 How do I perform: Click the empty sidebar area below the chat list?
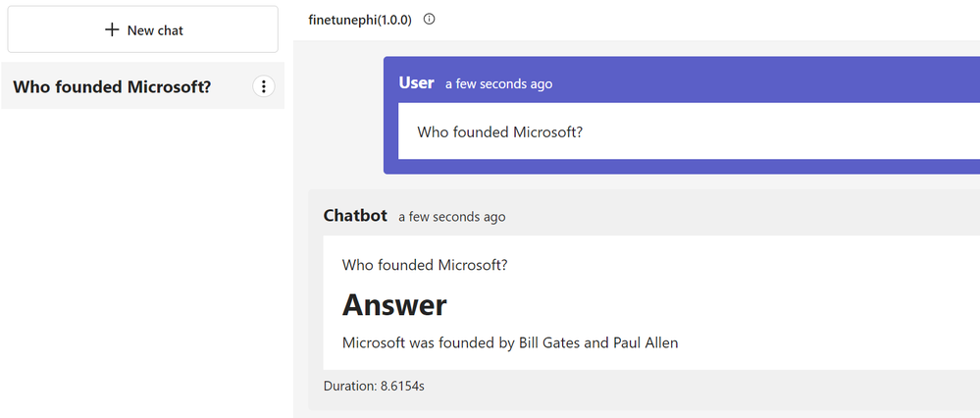pyautogui.click(x=142, y=265)
